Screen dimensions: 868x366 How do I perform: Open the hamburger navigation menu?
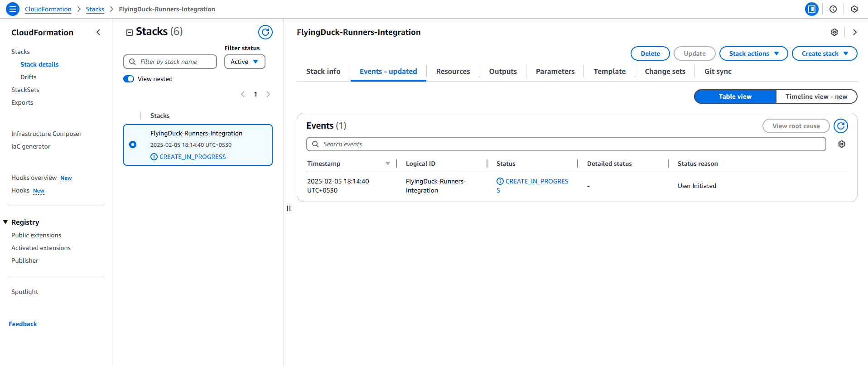[x=13, y=9]
